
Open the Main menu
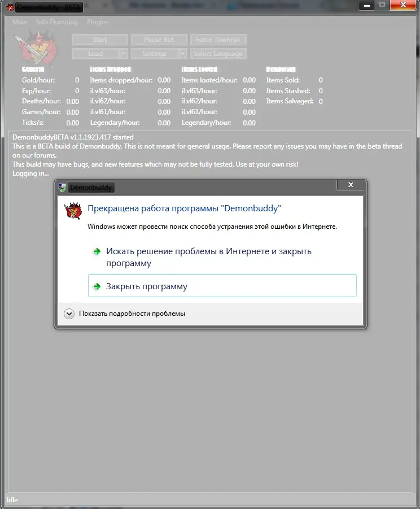coord(20,22)
